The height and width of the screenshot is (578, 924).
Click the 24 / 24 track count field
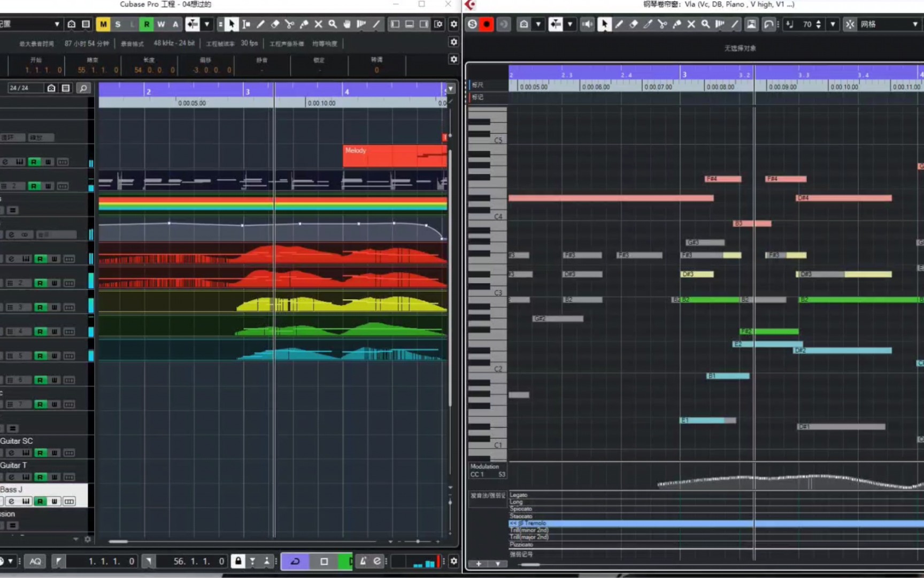pyautogui.click(x=25, y=88)
